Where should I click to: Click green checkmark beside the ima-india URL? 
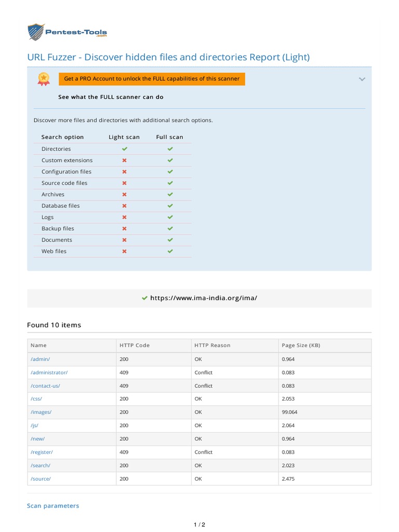click(144, 298)
